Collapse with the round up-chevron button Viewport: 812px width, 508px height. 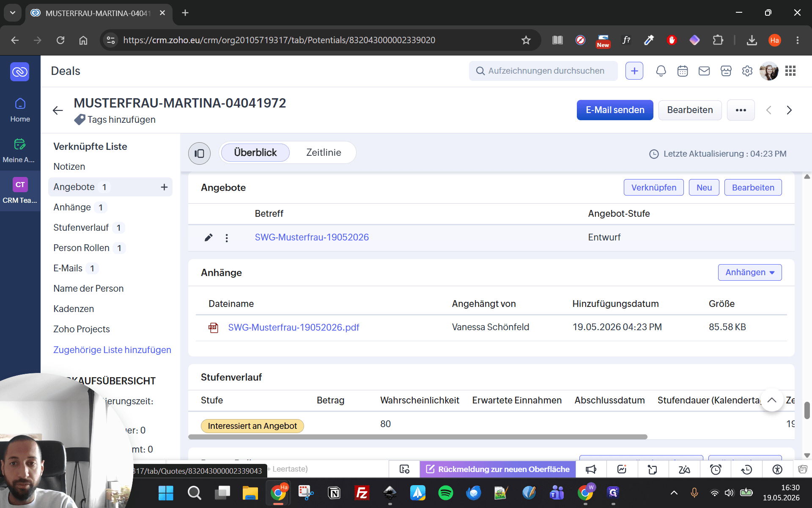point(772,400)
